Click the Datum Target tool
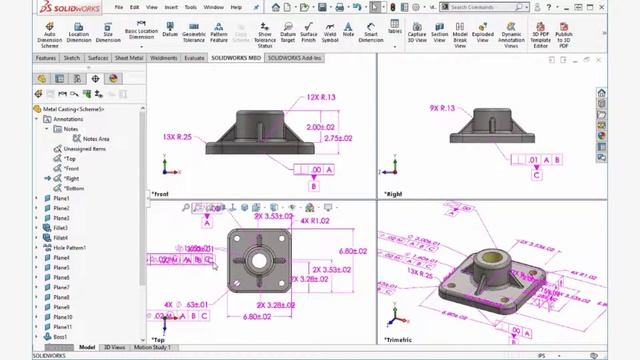The width and height of the screenshot is (640, 360). 288,33
